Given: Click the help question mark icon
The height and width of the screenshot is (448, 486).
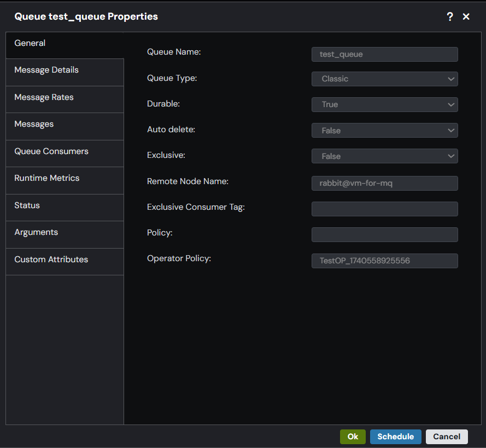Looking at the screenshot, I should (x=450, y=17).
